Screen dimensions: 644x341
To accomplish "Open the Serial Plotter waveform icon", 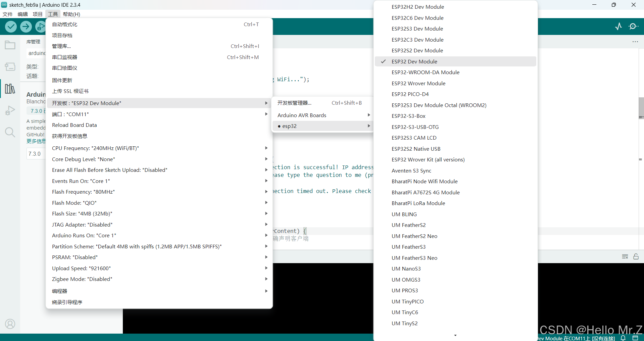I will coord(618,26).
